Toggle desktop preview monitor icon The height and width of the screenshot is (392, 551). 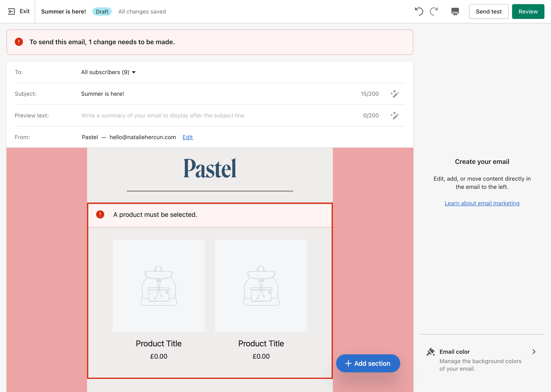click(x=455, y=11)
